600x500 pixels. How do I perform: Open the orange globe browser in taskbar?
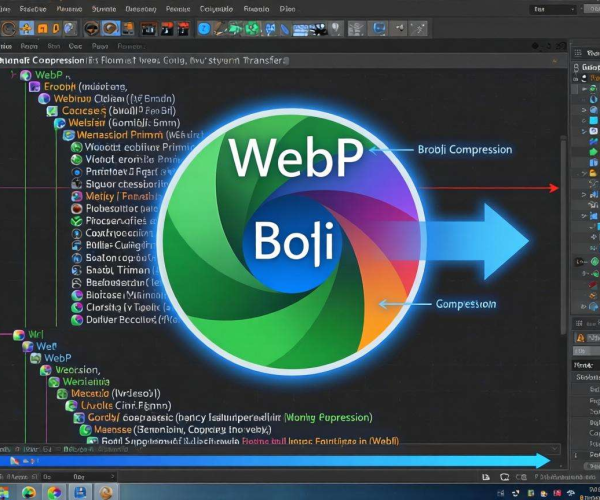click(x=106, y=493)
